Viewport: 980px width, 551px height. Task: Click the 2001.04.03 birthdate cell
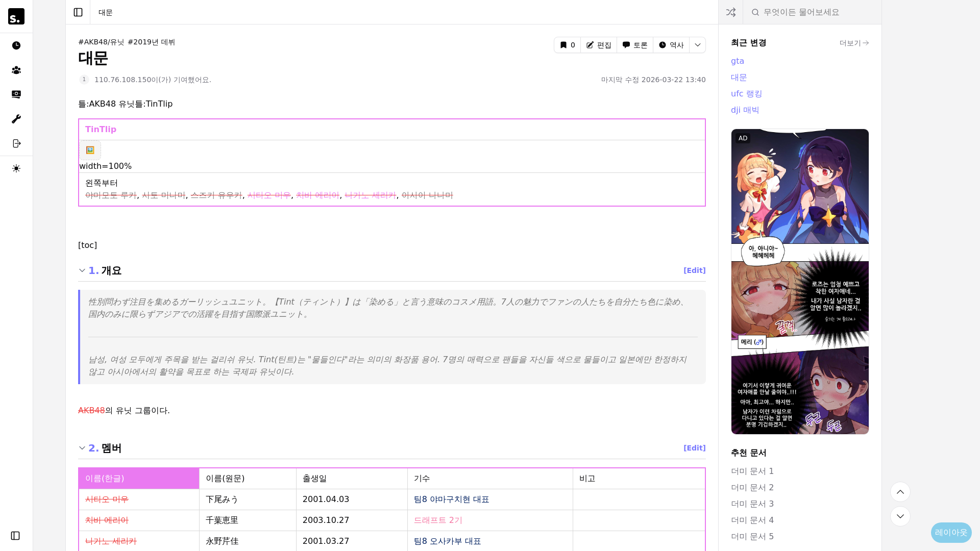(x=352, y=499)
